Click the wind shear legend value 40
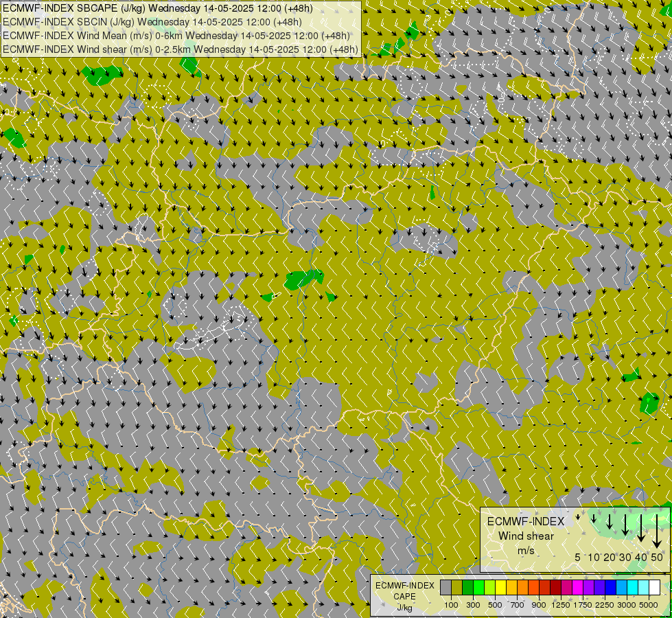The image size is (672, 618). pos(641,557)
